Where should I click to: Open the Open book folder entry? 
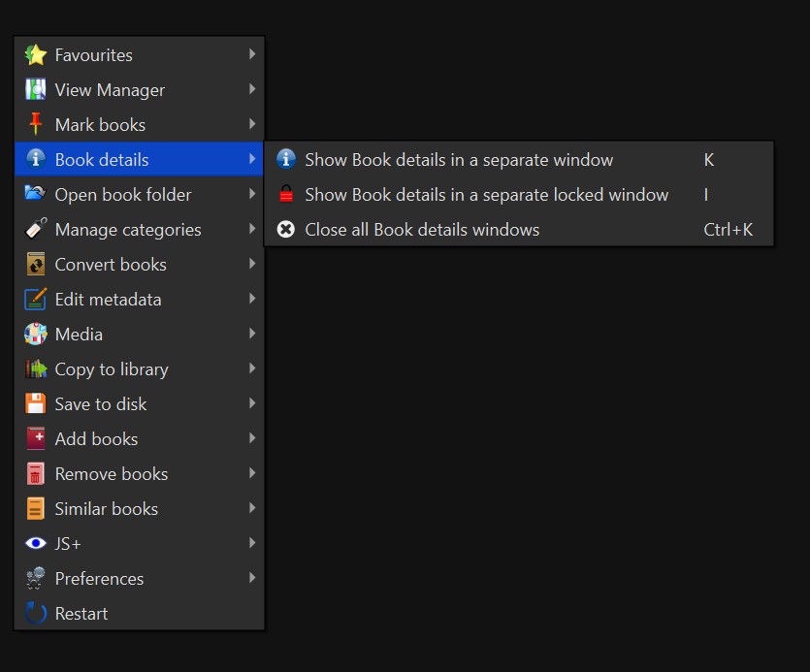click(x=123, y=195)
